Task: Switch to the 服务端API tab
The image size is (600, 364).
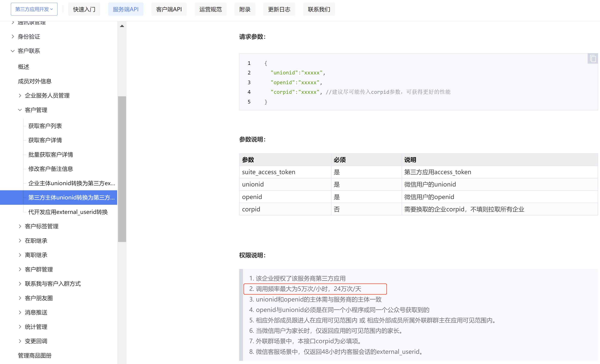Action: pyautogui.click(x=126, y=9)
